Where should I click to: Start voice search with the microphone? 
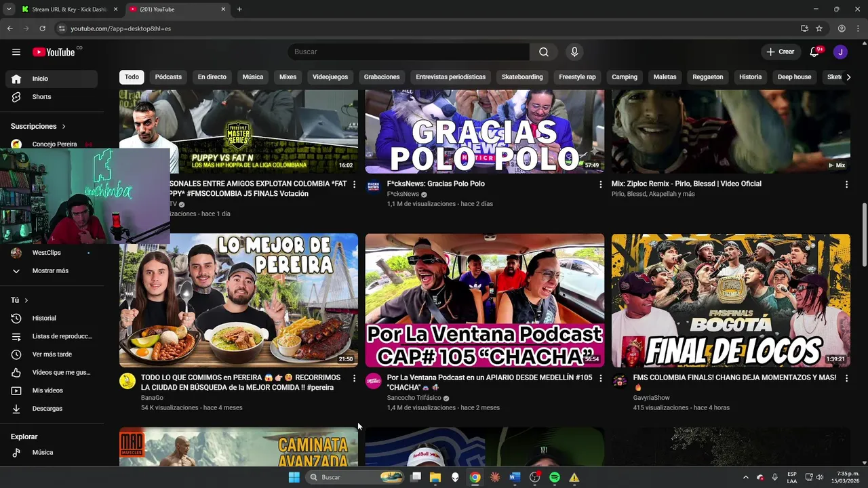pyautogui.click(x=574, y=52)
